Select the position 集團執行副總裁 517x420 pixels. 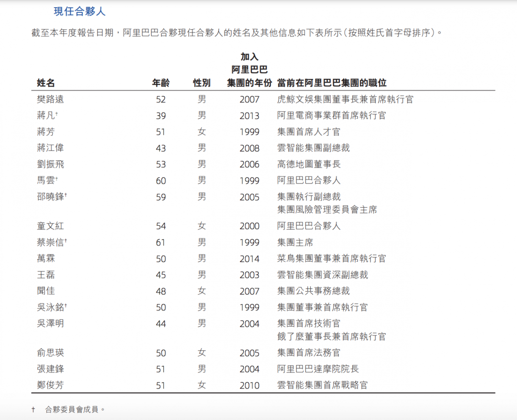[309, 197]
